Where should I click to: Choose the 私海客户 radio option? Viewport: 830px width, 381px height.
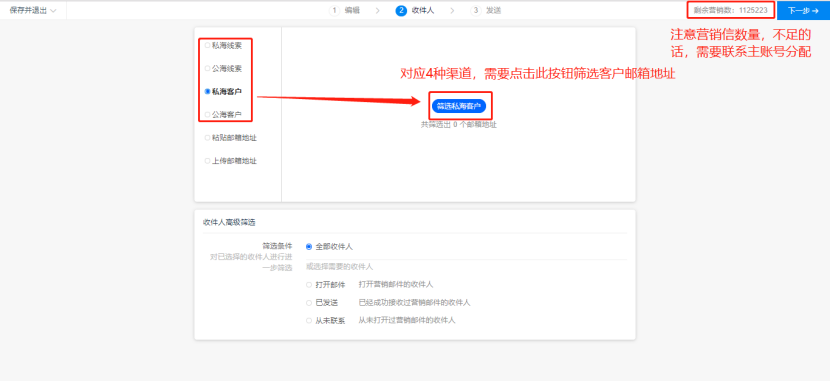point(208,91)
